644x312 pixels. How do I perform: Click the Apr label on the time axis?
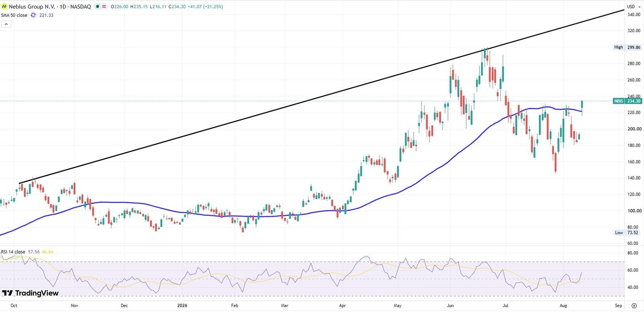click(x=343, y=306)
